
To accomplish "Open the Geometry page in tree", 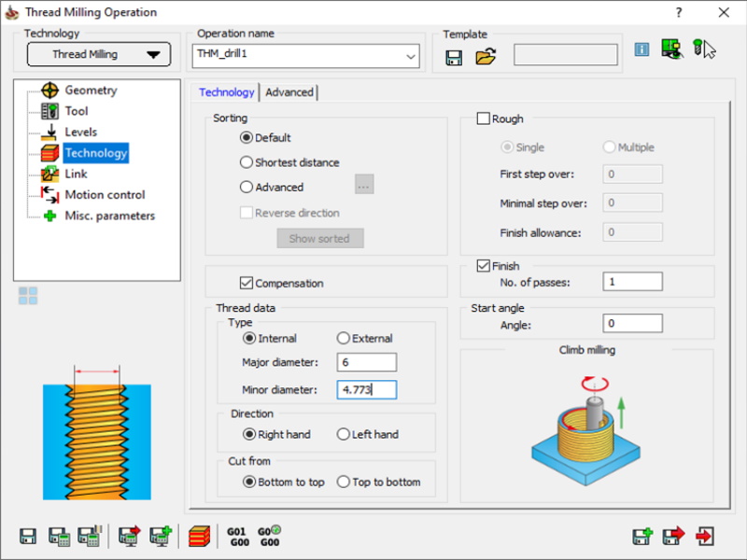I will (90, 91).
